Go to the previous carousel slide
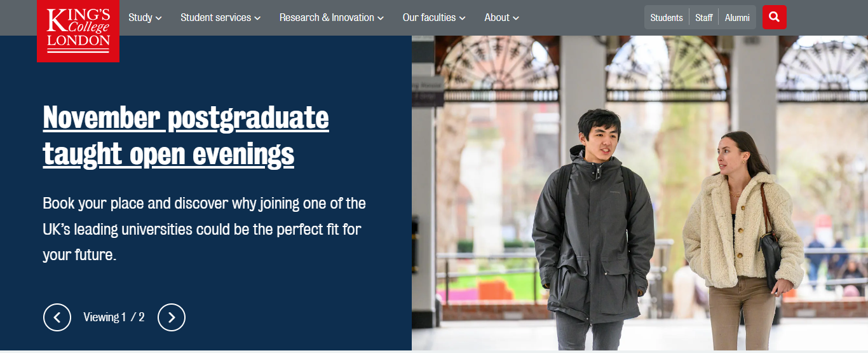The image size is (868, 353). 57,317
